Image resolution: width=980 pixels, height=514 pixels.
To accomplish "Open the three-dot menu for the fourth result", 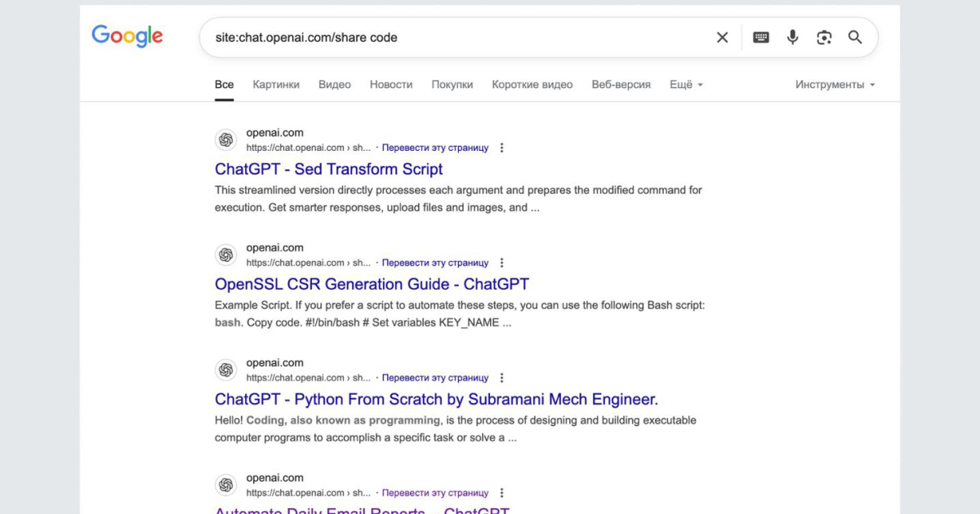I will coord(501,493).
